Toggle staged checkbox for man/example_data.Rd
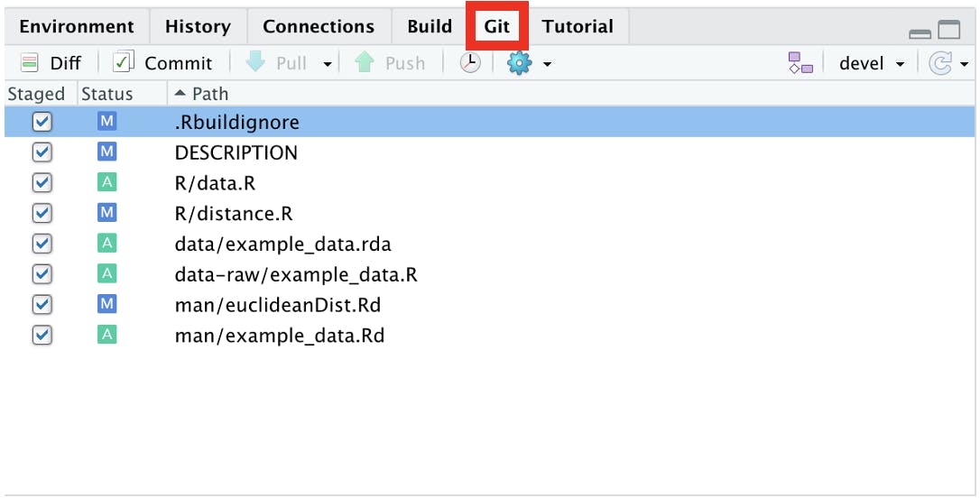Image resolution: width=980 pixels, height=498 pixels. pyautogui.click(x=42, y=336)
